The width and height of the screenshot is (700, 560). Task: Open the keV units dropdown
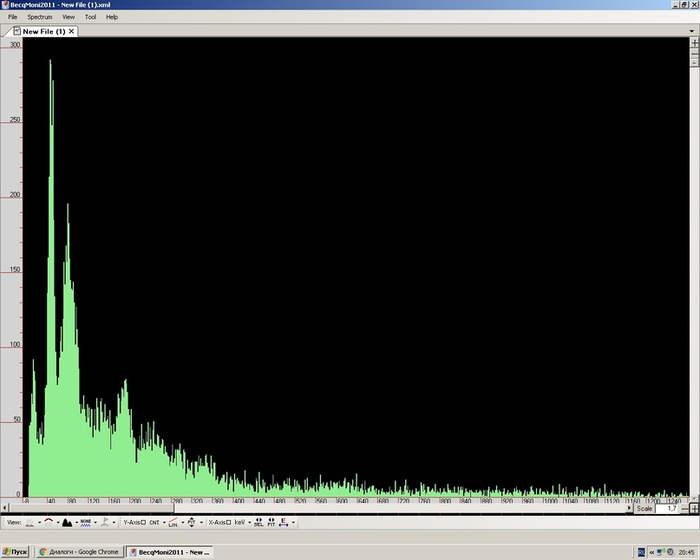[243, 522]
